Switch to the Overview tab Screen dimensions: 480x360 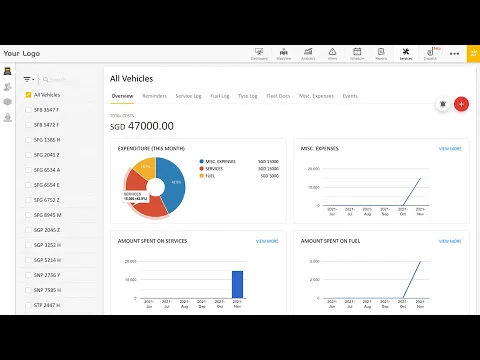pos(122,96)
